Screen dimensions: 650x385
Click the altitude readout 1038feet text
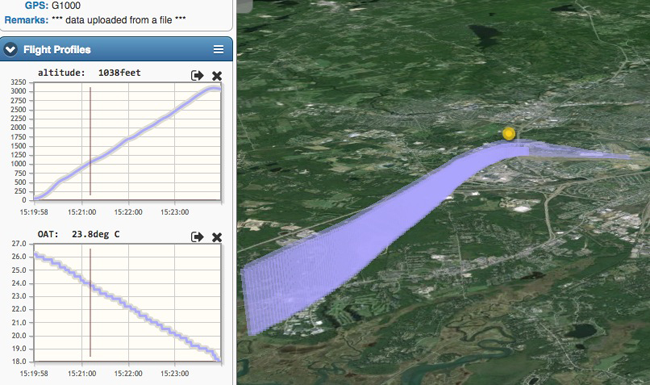point(119,73)
